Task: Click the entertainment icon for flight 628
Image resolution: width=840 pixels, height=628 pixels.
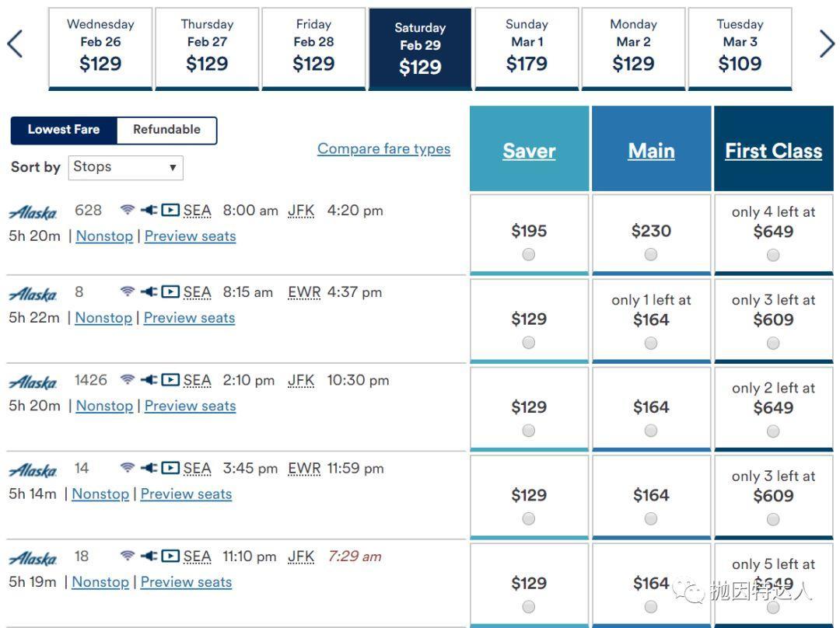Action: tap(170, 210)
